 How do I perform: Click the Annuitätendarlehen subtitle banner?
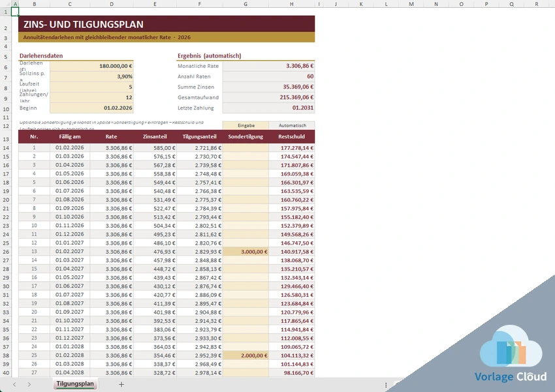tap(166, 37)
